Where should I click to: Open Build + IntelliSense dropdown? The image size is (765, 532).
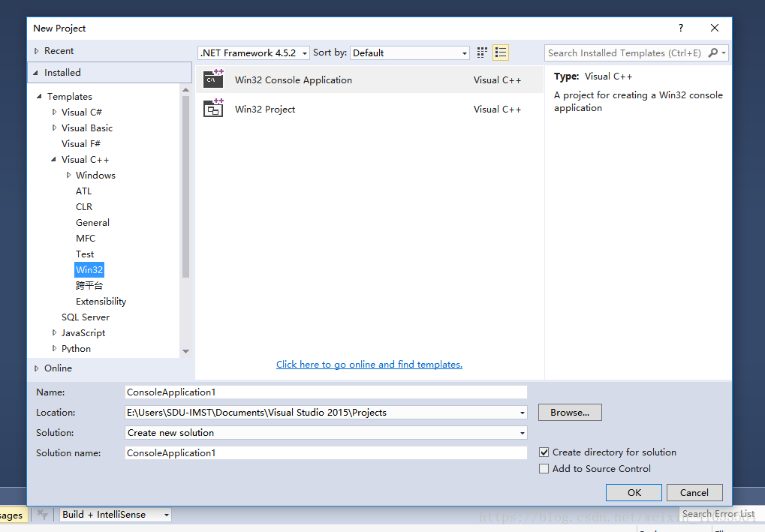click(x=166, y=515)
